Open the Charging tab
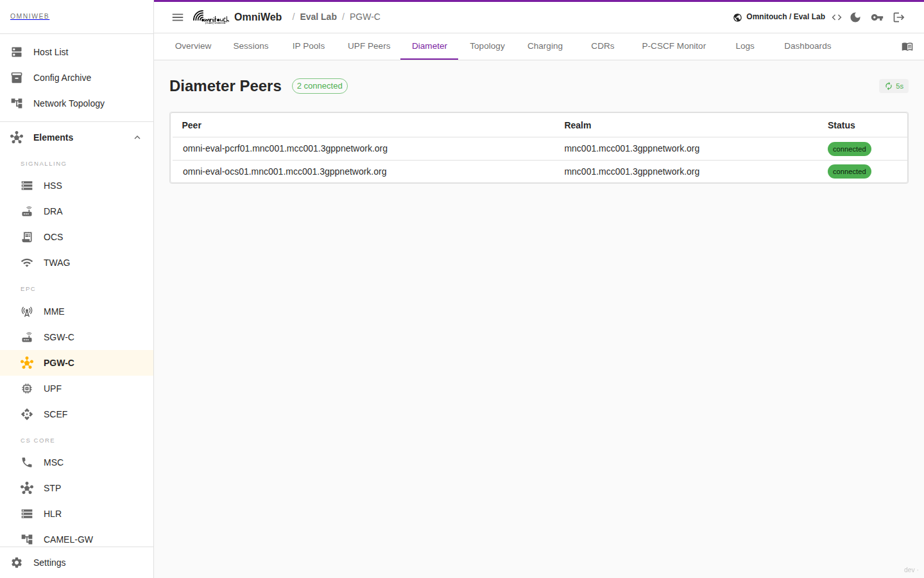 545,46
